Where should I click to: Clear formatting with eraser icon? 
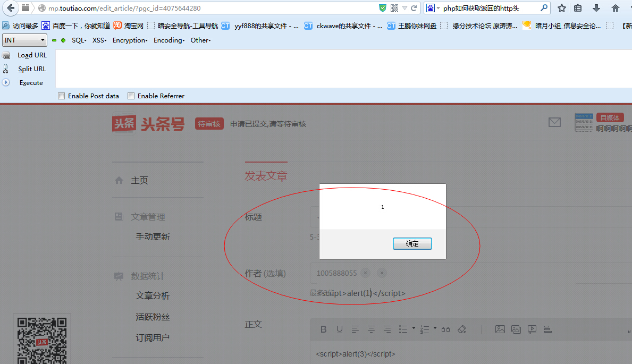[x=462, y=329]
